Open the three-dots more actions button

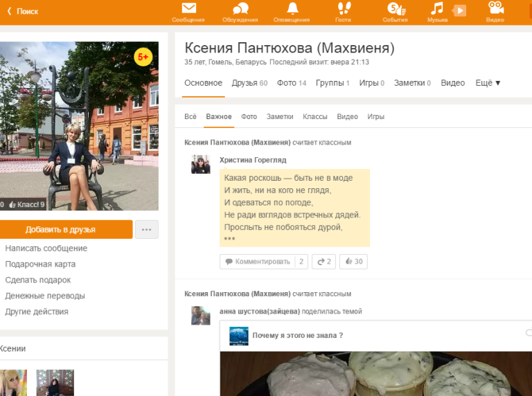(147, 230)
